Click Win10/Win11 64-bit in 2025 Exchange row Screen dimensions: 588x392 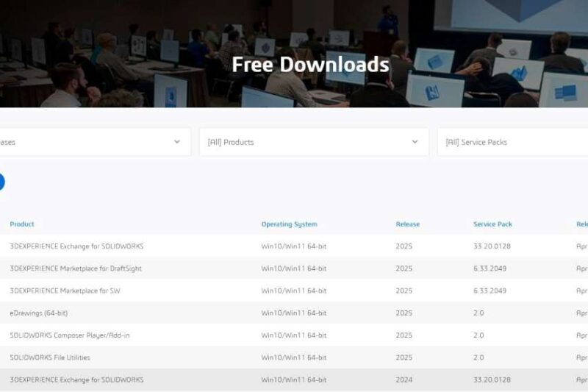pos(293,246)
